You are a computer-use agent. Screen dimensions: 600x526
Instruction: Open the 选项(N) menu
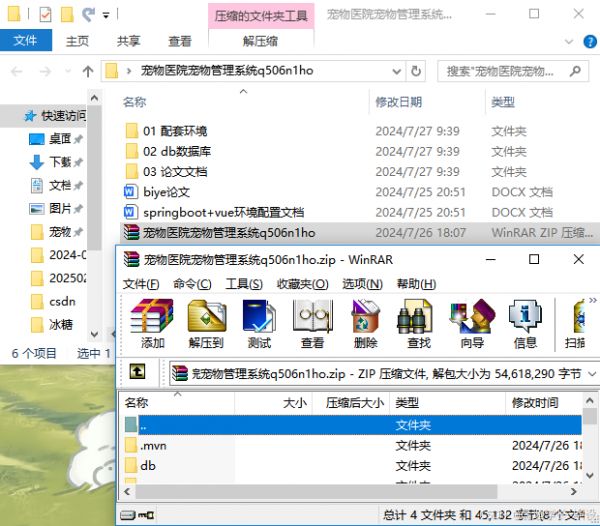coord(362,284)
